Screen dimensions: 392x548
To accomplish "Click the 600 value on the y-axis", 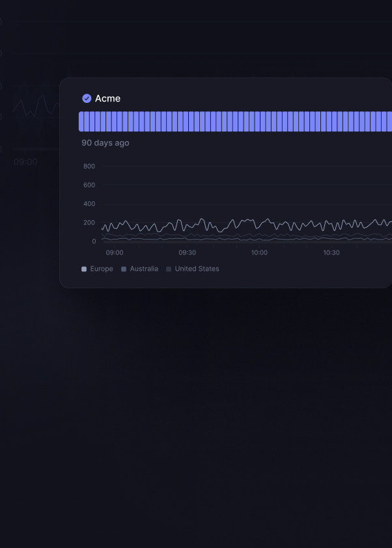I will pyautogui.click(x=89, y=185).
